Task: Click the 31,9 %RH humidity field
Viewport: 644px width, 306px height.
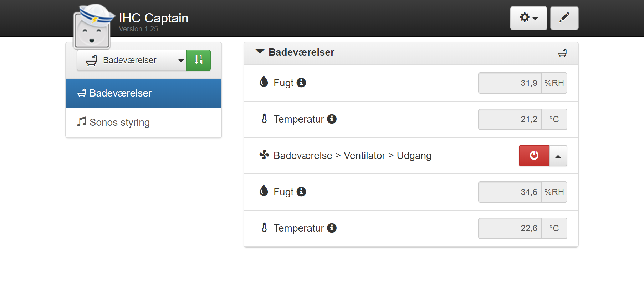Action: [522, 83]
